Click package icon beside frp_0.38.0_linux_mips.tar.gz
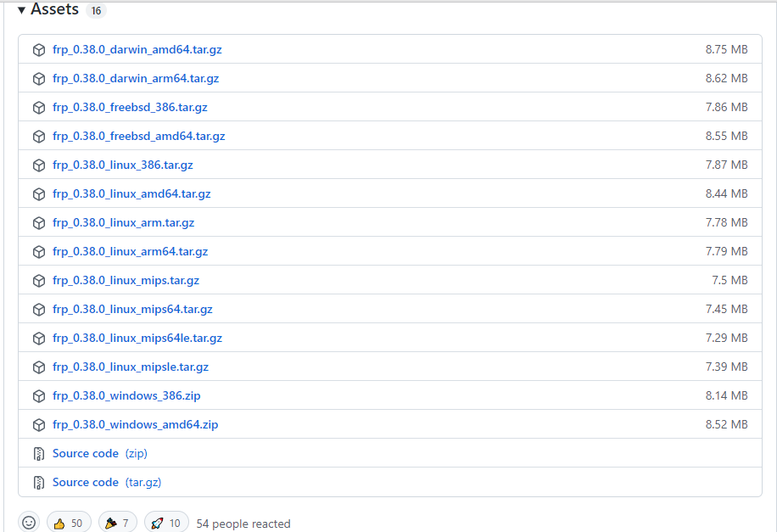The width and height of the screenshot is (777, 532). click(38, 281)
